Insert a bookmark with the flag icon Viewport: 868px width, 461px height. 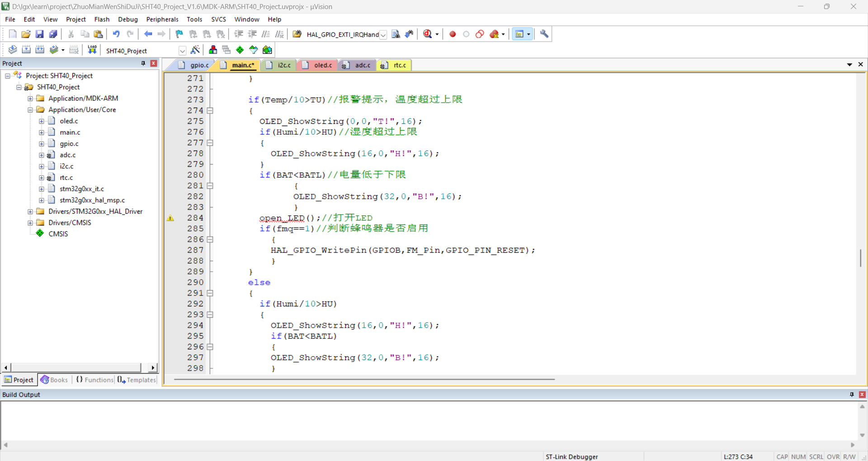179,34
